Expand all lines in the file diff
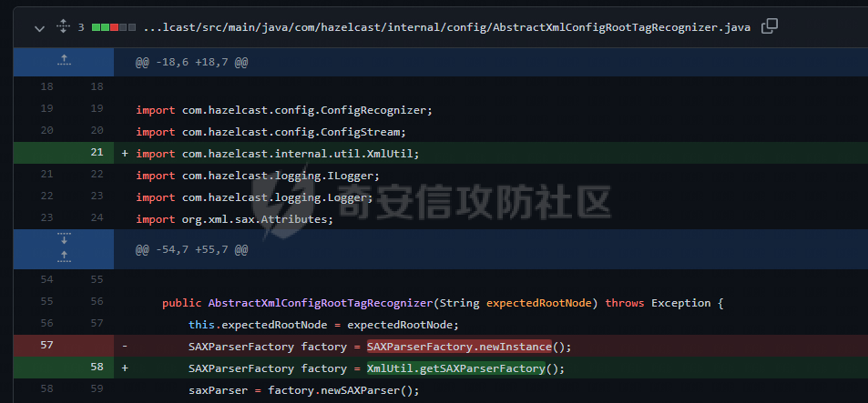This screenshot has height=403, width=868. (63, 26)
